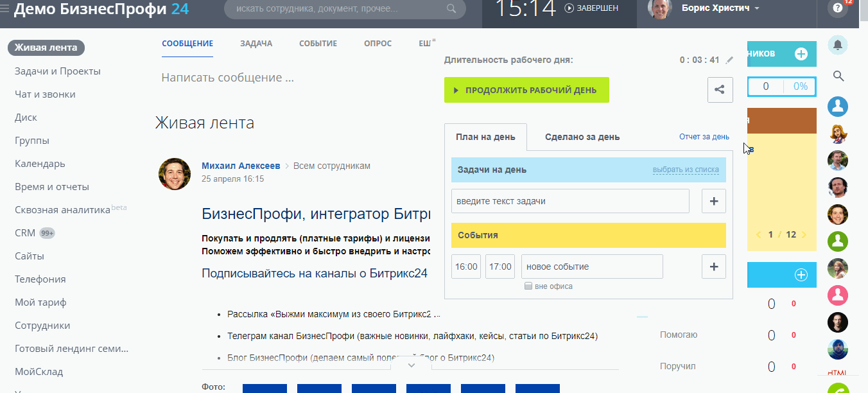Open green generic user avatar in sidebar
This screenshot has width=868, height=393.
[838, 241]
